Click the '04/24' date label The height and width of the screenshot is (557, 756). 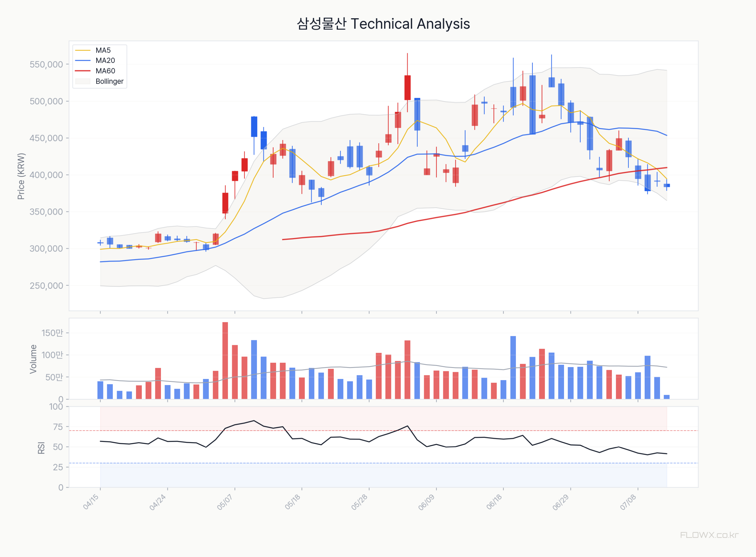pyautogui.click(x=158, y=502)
